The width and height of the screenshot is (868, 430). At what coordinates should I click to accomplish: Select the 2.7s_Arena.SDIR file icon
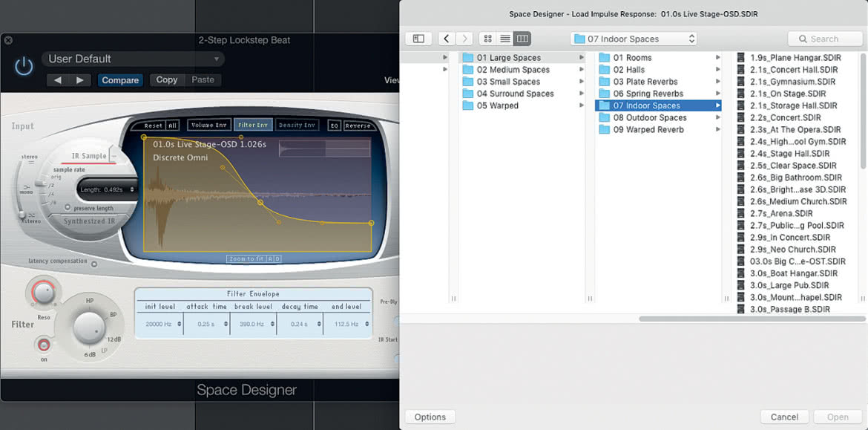click(x=740, y=213)
